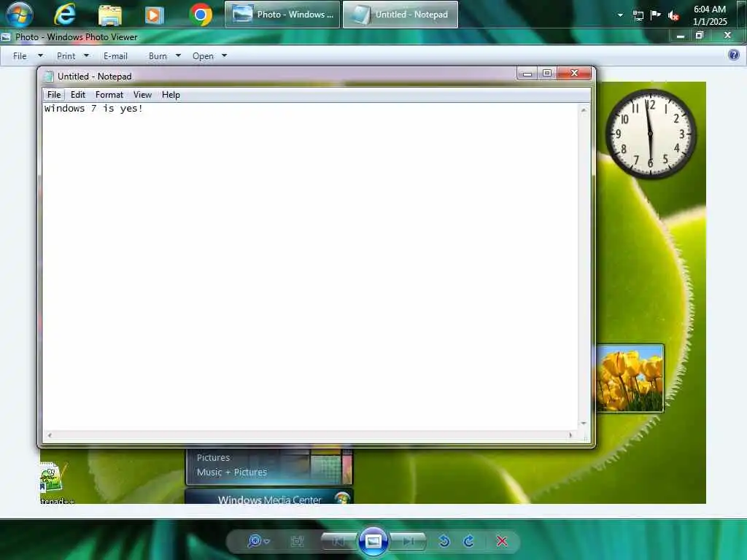The image size is (747, 560).
Task: Delete photo with red X button
Action: pyautogui.click(x=502, y=541)
